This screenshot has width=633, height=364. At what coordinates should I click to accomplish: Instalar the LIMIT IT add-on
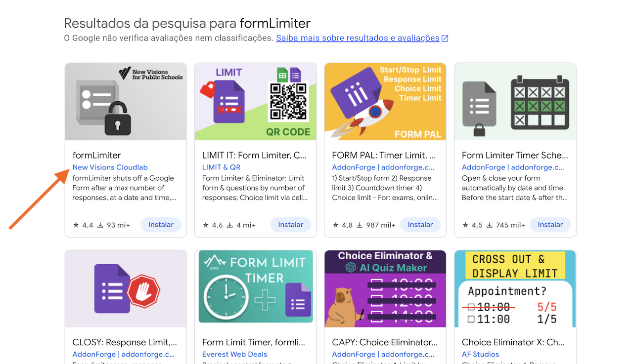click(x=290, y=224)
